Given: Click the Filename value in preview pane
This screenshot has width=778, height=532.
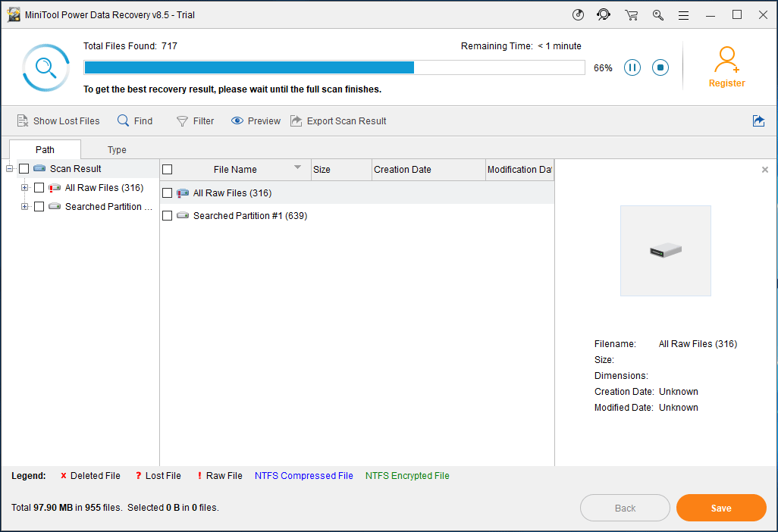Looking at the screenshot, I should pos(698,343).
